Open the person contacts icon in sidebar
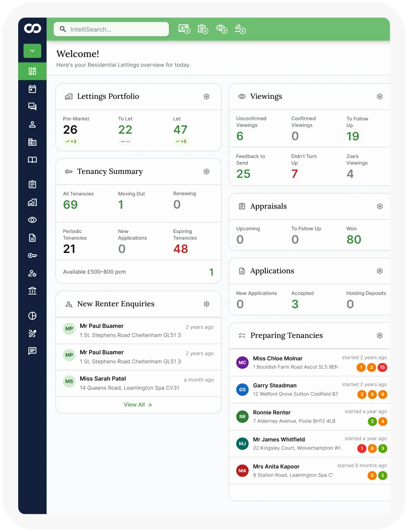The image size is (408, 532). click(x=32, y=124)
